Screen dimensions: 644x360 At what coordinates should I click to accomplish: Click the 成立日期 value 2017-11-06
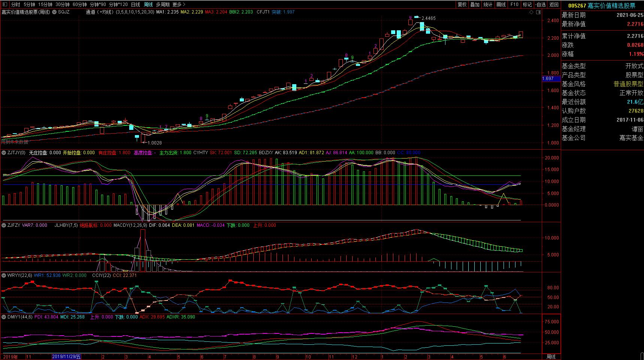(x=630, y=120)
